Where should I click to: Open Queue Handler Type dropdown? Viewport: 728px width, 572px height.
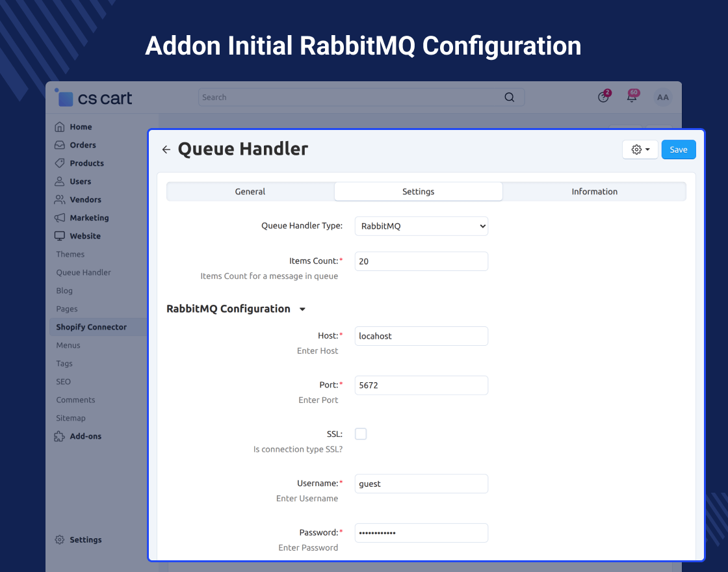(421, 226)
